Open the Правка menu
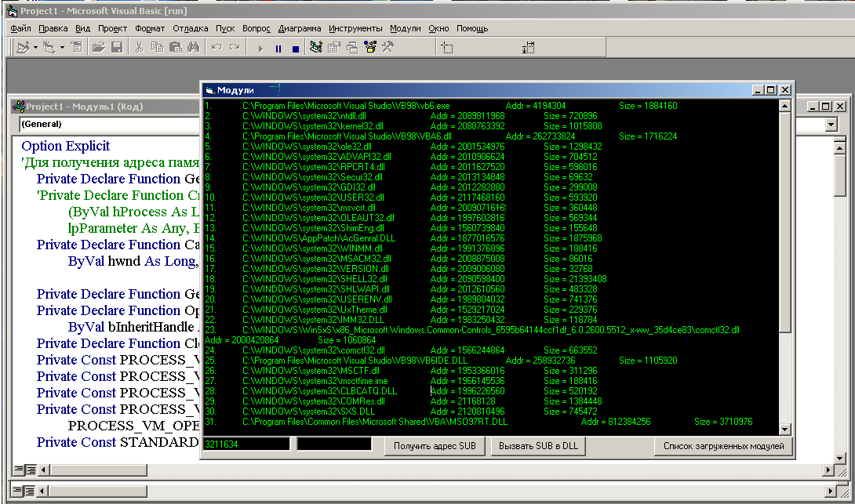855x504 pixels. (x=53, y=28)
